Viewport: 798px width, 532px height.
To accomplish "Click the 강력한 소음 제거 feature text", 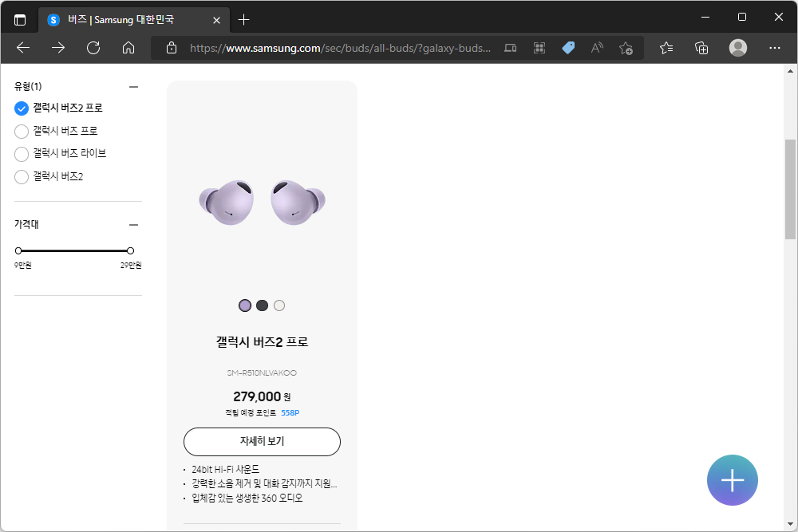I will point(265,483).
